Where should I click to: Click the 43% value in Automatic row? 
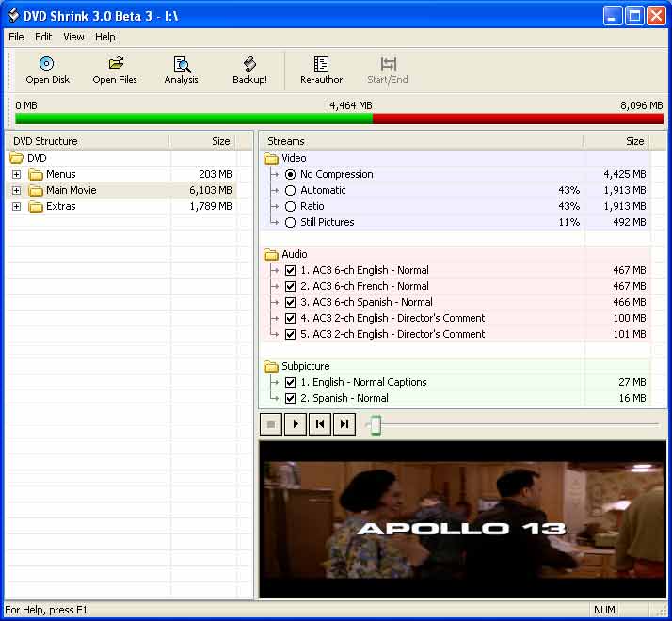click(x=569, y=190)
